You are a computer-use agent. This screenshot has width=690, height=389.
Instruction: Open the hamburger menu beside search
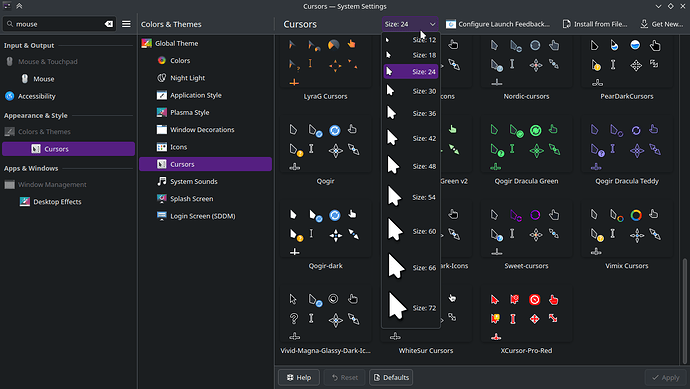coord(126,24)
